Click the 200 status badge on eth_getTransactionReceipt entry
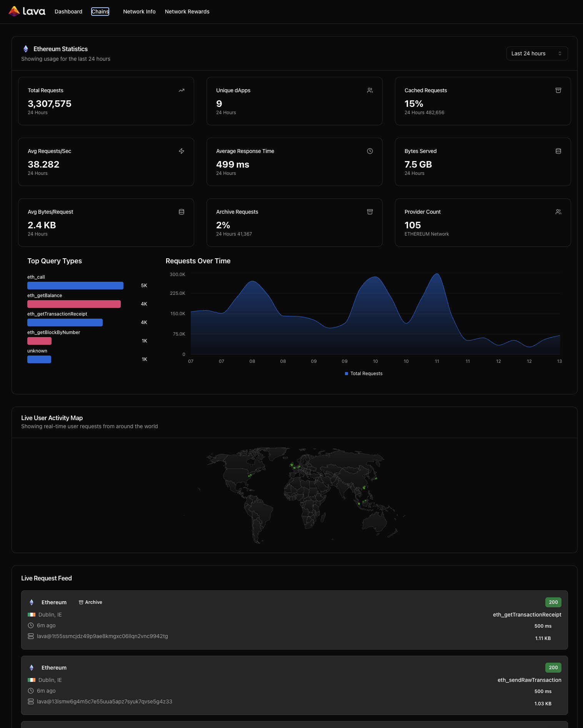The height and width of the screenshot is (728, 583). pyautogui.click(x=553, y=602)
